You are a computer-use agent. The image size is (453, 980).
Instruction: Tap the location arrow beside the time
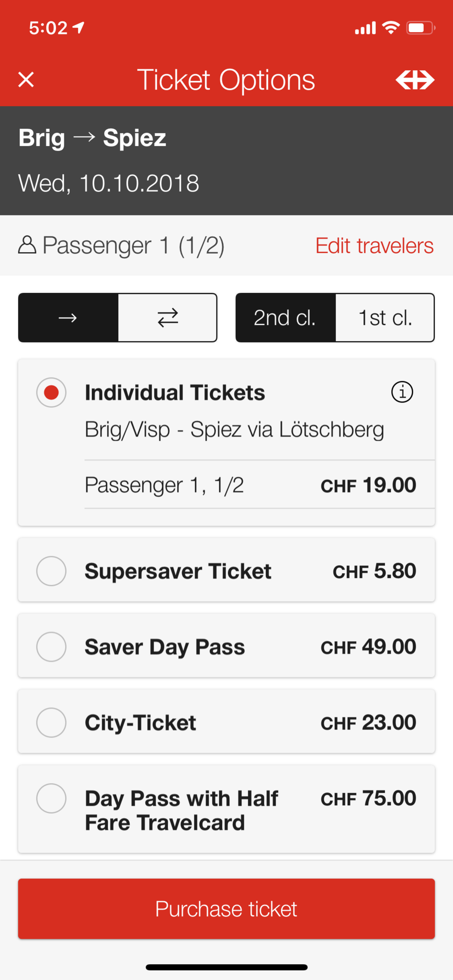79,28
